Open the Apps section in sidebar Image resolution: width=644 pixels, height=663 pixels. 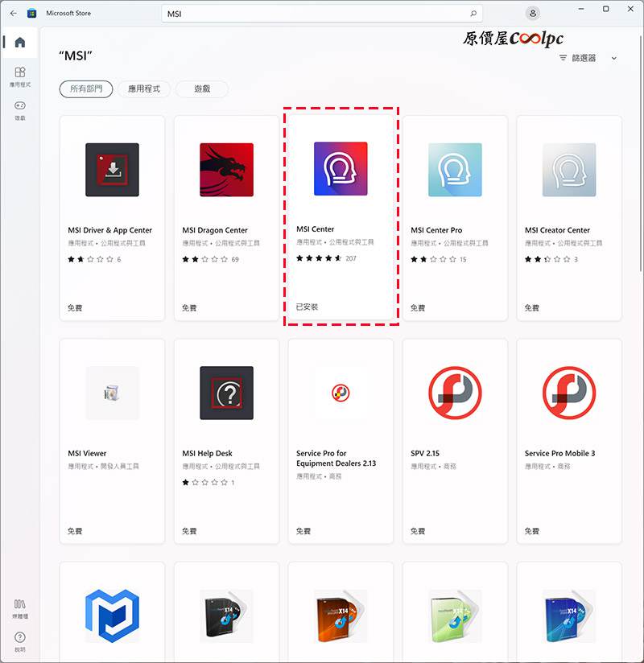click(19, 76)
